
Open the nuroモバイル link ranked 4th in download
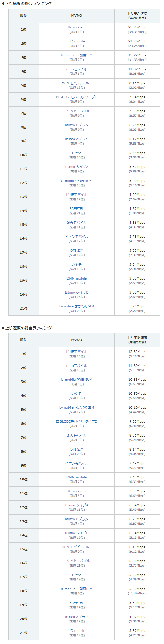(77, 69)
